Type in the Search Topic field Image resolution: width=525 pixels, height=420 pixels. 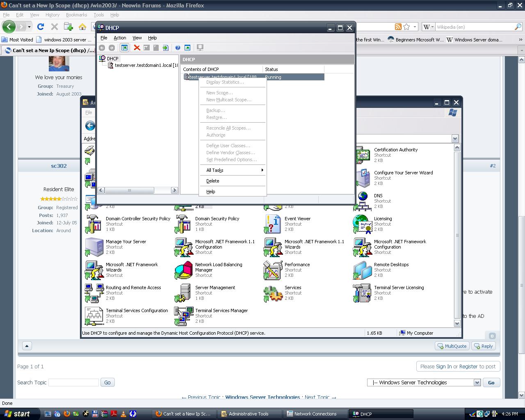73,382
